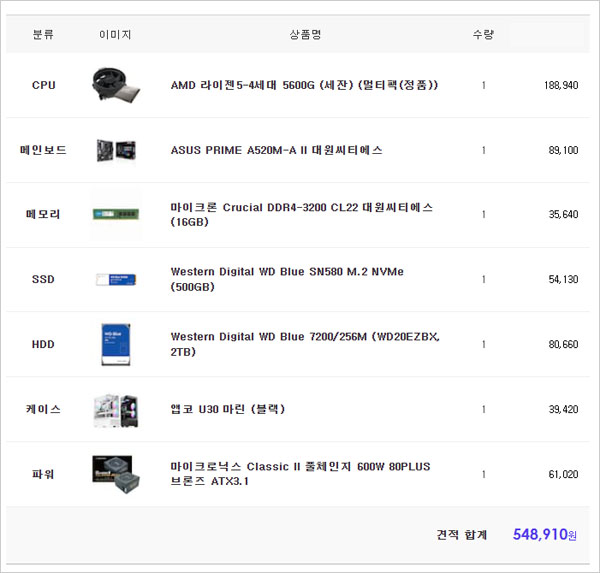Select the Crucial memory stick thumbnail
Viewport: 600px width, 573px height.
[115, 214]
